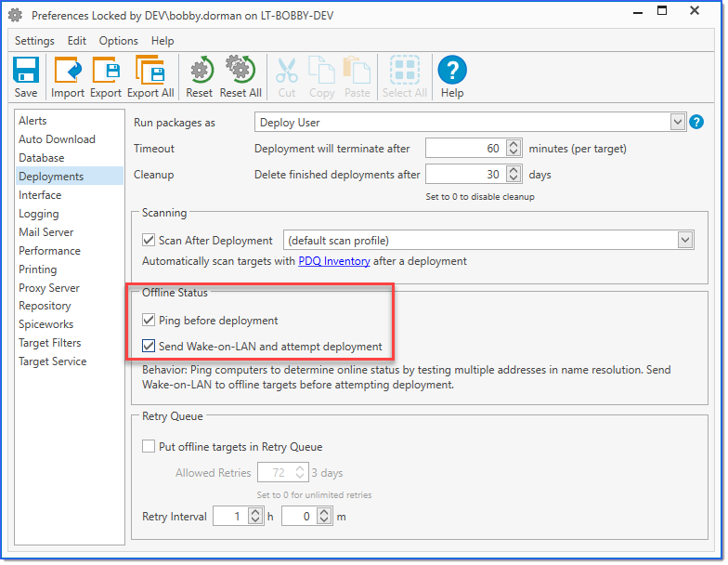
Task: Open the Options menu
Action: point(119,41)
